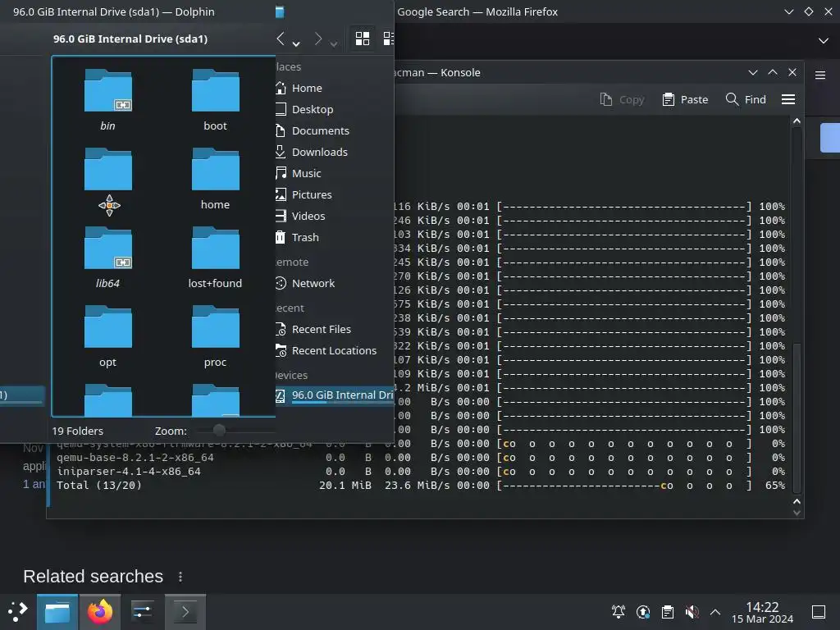This screenshot has height=630, width=840.
Task: Open the bin folder in Dolphin
Action: 107,100
